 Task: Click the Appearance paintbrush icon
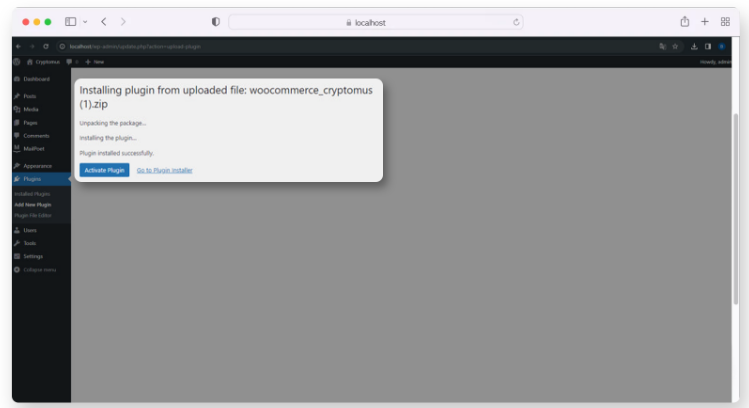[17, 165]
